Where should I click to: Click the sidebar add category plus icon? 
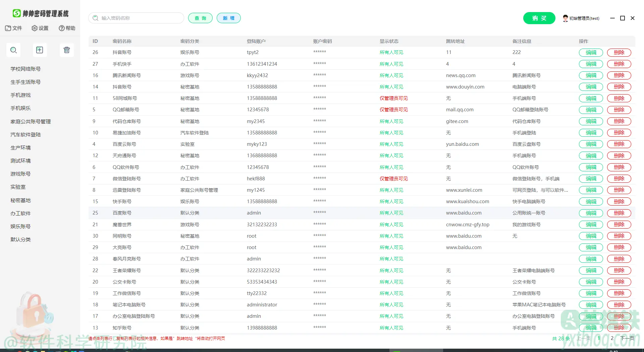pyautogui.click(x=40, y=50)
